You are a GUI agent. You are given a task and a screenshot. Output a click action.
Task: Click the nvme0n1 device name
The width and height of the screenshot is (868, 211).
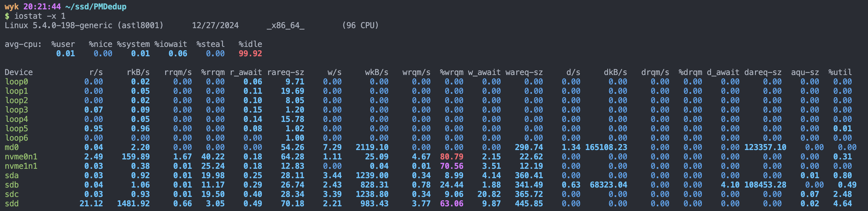coord(21,157)
